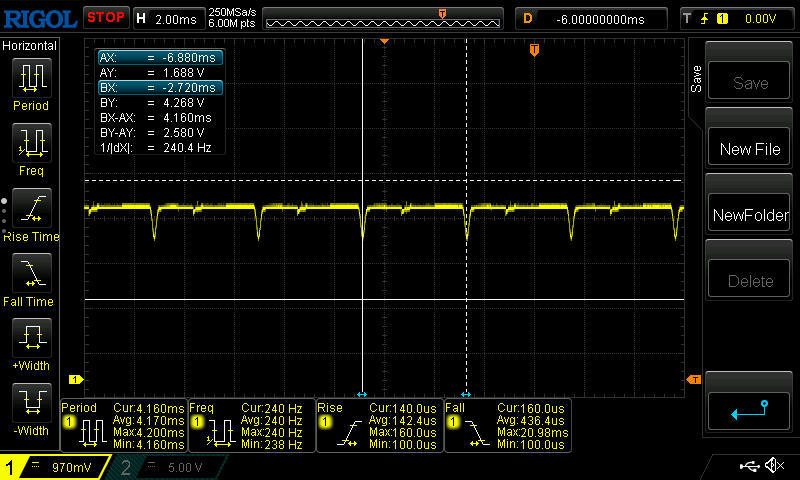Open the Horizontal measurement menu header
This screenshot has height=480, width=800.
tap(30, 46)
